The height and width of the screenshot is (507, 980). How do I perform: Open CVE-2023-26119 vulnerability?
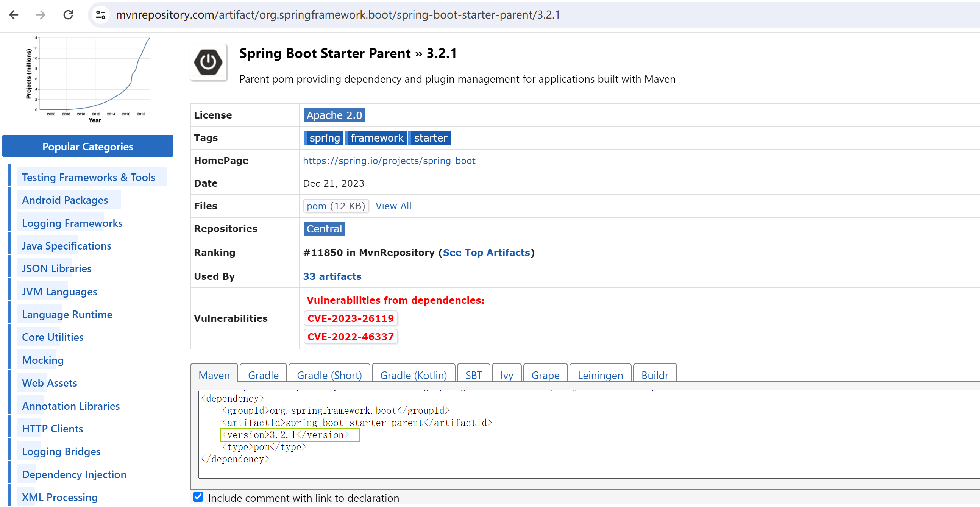coord(350,318)
